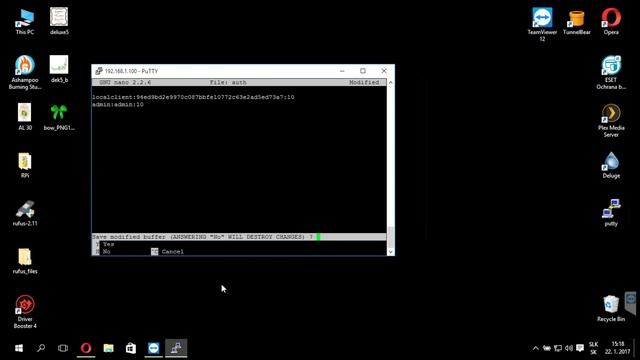The width and height of the screenshot is (640, 360).
Task: Close the PuTTY window
Action: (384, 71)
